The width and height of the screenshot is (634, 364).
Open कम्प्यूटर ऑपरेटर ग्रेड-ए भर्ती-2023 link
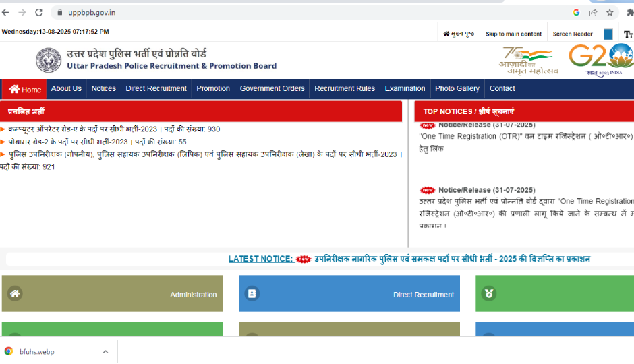(x=114, y=129)
